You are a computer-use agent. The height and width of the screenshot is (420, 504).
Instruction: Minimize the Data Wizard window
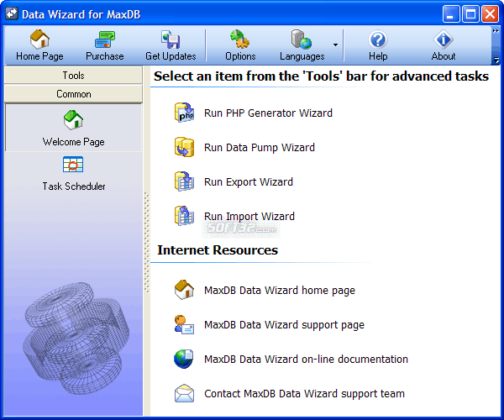(x=450, y=14)
